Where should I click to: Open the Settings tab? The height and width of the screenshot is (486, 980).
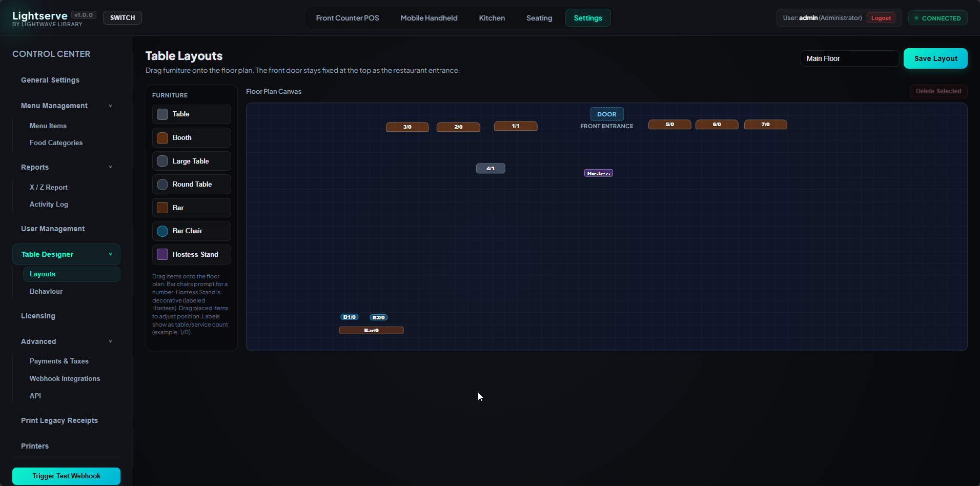(588, 18)
